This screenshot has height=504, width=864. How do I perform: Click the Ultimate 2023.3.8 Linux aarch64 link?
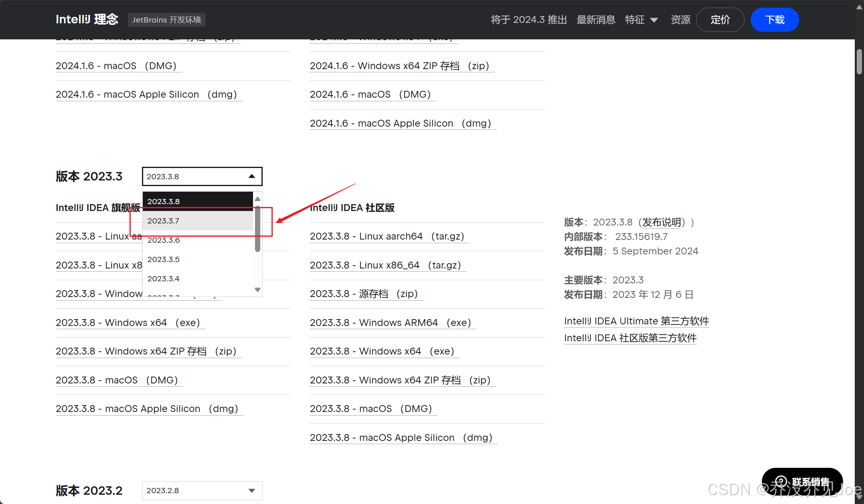[99, 236]
